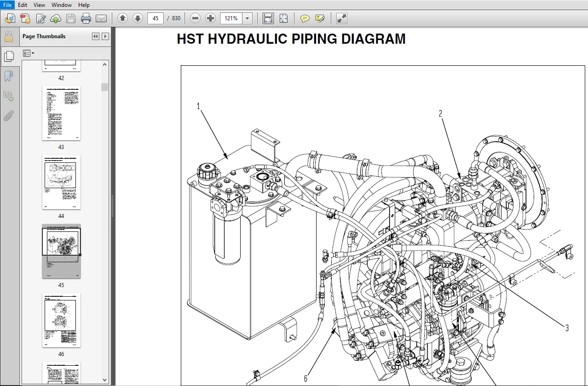Select the page 43 thumbnail
This screenshot has width=588, height=386.
tap(61, 113)
